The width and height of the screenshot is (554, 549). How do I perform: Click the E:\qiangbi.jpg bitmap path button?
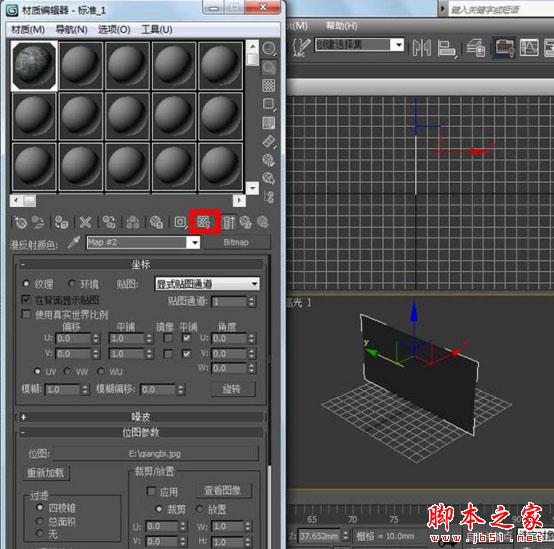(x=156, y=454)
